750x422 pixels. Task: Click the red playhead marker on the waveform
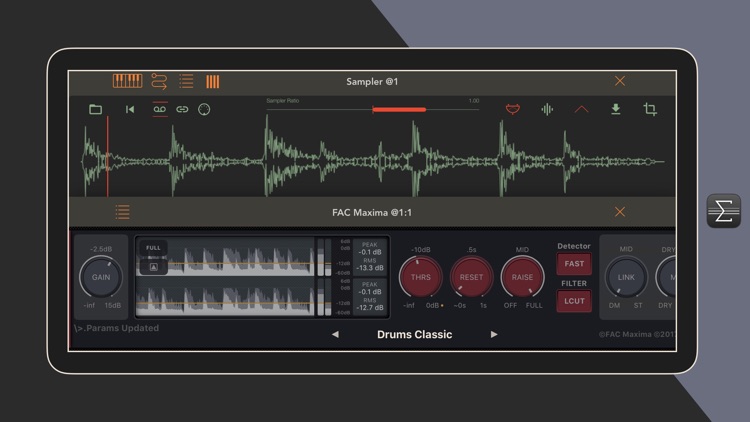click(x=108, y=156)
